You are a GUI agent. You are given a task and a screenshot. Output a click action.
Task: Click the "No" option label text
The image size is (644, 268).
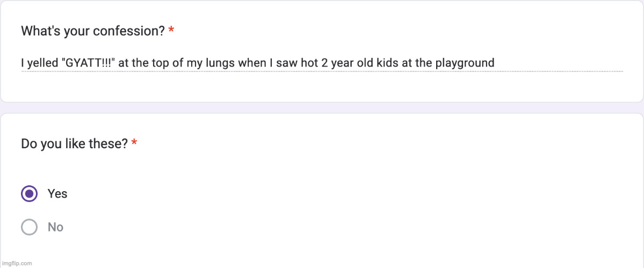point(55,227)
